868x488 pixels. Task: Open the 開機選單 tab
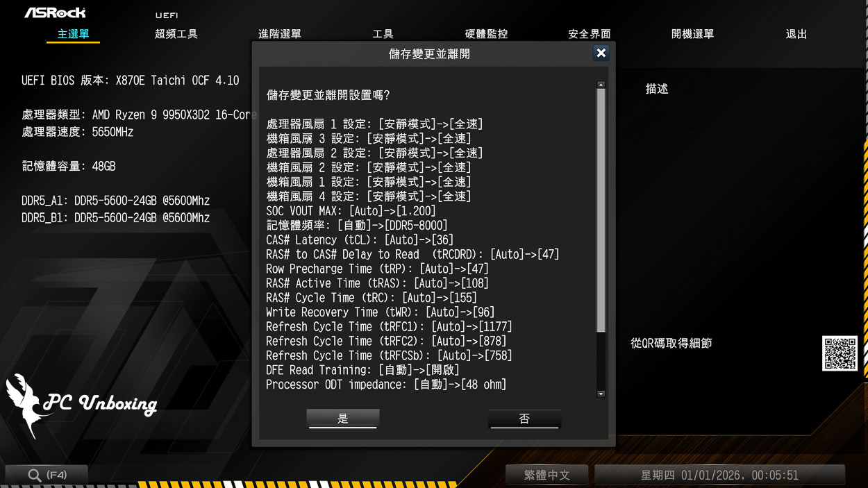point(692,34)
